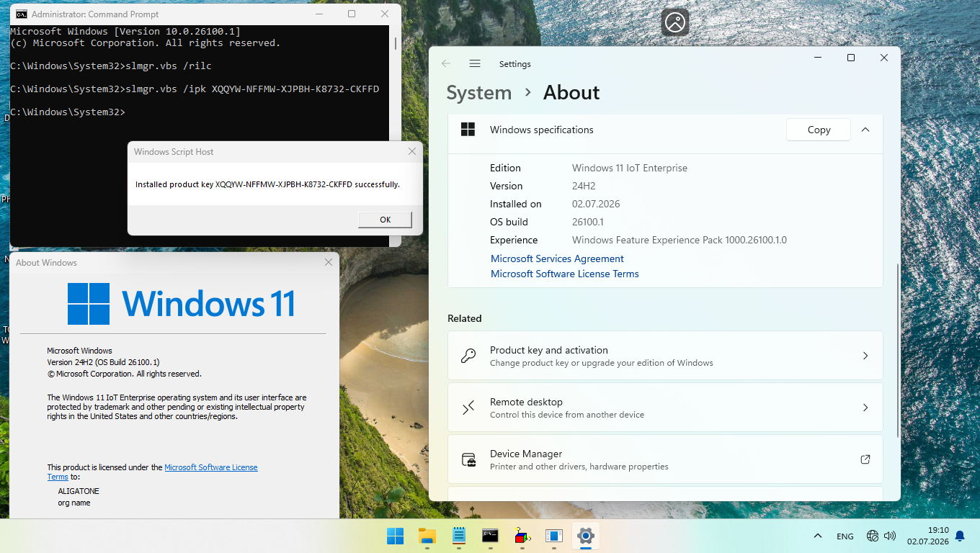Click the desktop picture info icon

coord(675,22)
